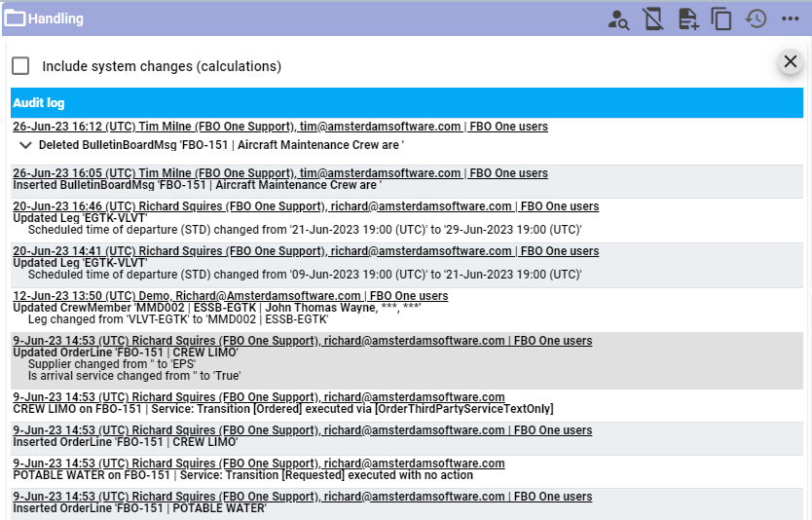Open header above POTABLE WATER Transition entry

pos(259,463)
